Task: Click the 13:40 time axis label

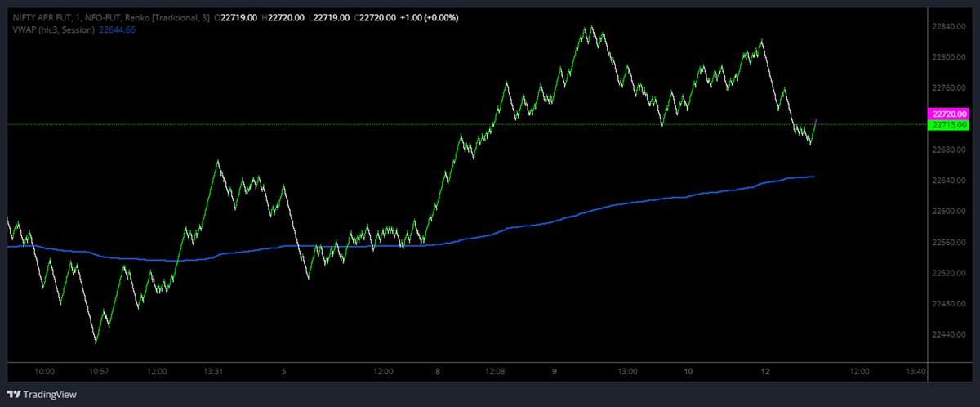Action: [916, 371]
